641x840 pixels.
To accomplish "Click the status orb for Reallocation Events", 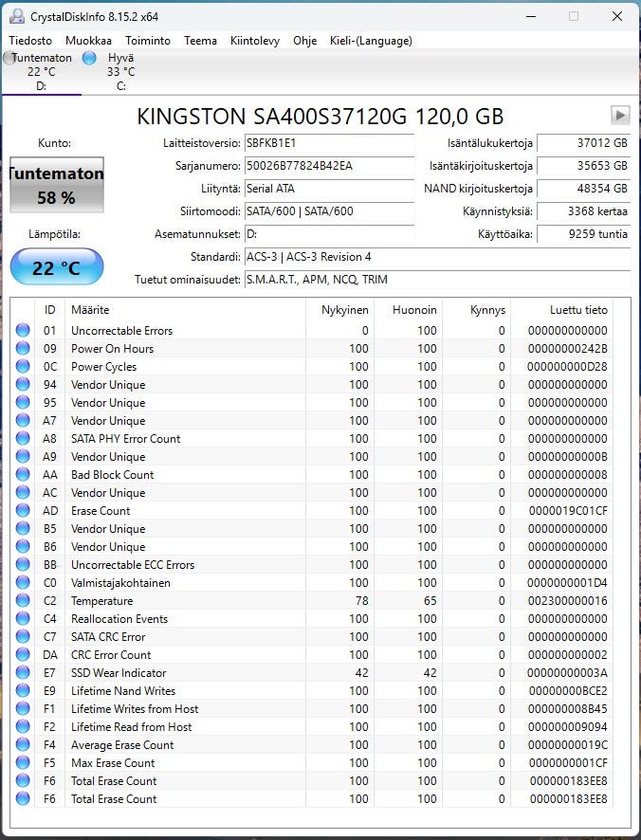I will [23, 618].
